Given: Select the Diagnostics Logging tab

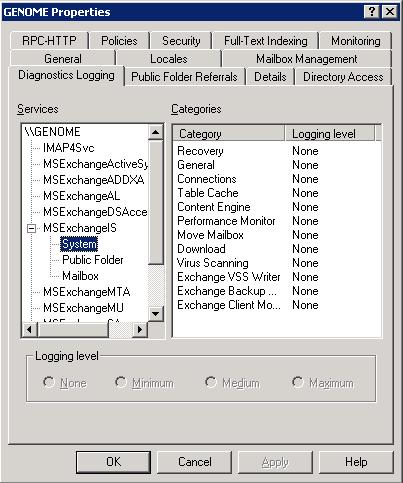Looking at the screenshot, I should (66, 75).
